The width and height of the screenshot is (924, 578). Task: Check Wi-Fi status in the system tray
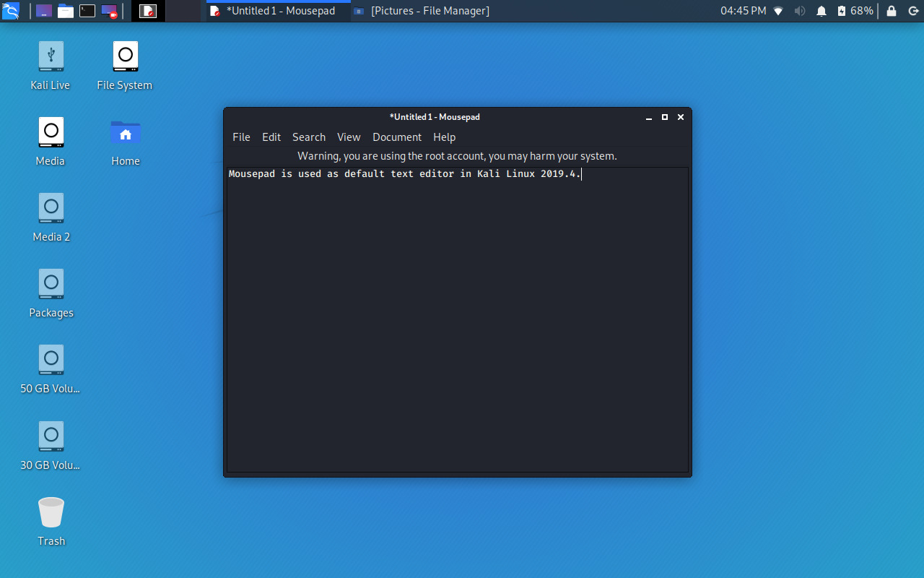778,11
